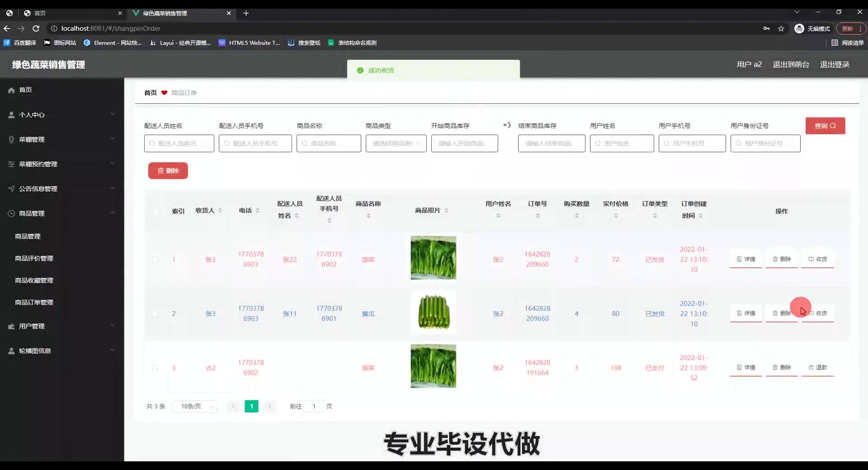Viewport: 868px width, 470px height.
Task: Click the red 查询 search button
Action: click(825, 126)
